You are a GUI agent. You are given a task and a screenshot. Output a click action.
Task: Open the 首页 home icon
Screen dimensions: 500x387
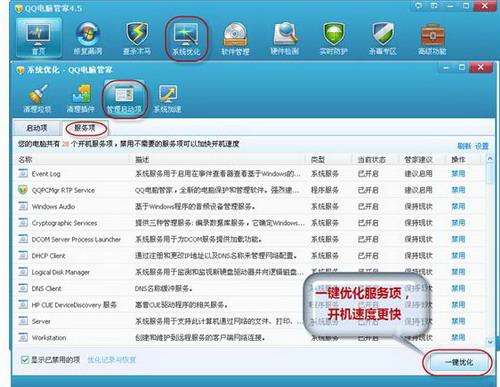click(x=38, y=39)
